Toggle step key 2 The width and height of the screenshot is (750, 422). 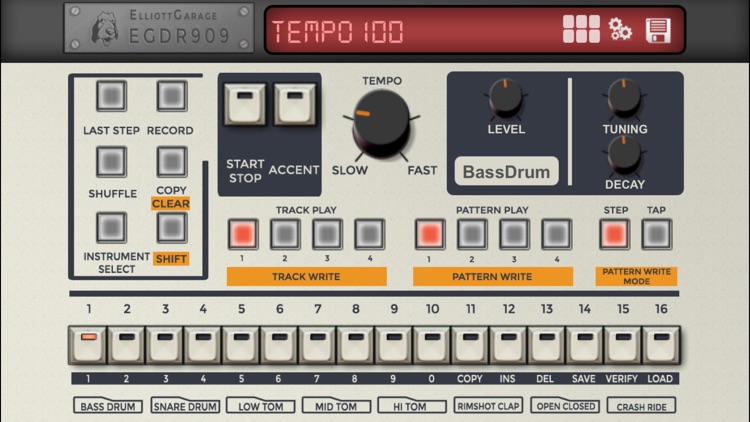point(126,345)
